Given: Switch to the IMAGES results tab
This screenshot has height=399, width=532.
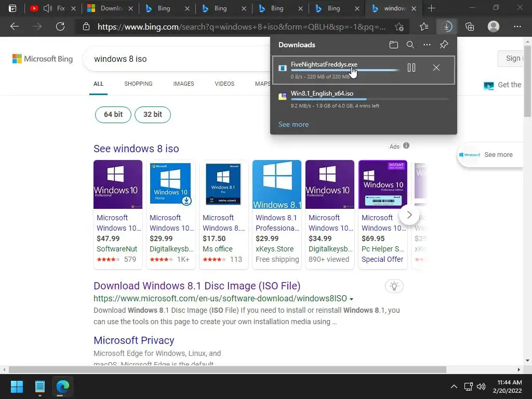Looking at the screenshot, I should pos(183,84).
